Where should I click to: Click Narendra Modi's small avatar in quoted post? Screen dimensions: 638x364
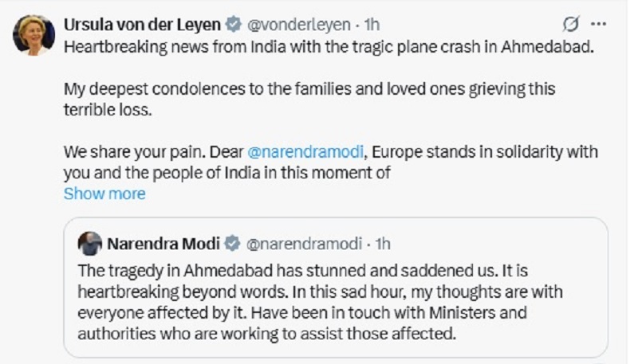[91, 243]
